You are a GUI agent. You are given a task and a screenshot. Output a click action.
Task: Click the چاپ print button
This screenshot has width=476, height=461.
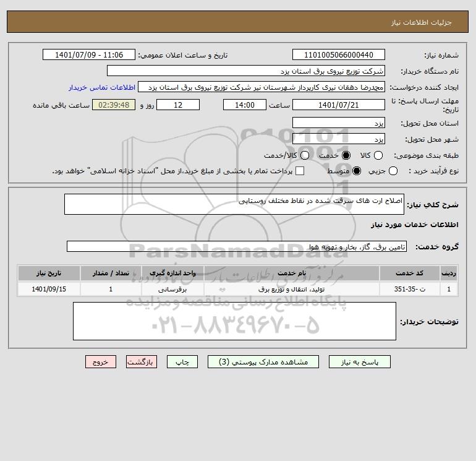[x=182, y=362]
